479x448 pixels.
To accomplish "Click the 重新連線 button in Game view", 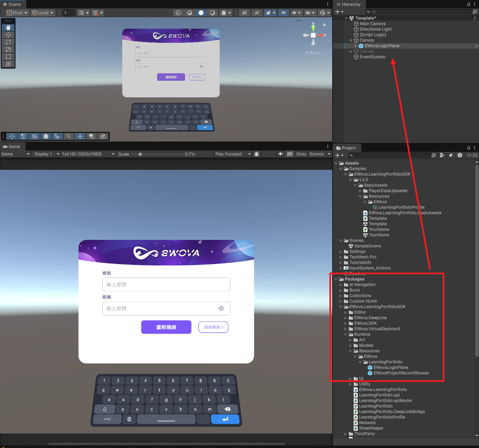I will 166,327.
